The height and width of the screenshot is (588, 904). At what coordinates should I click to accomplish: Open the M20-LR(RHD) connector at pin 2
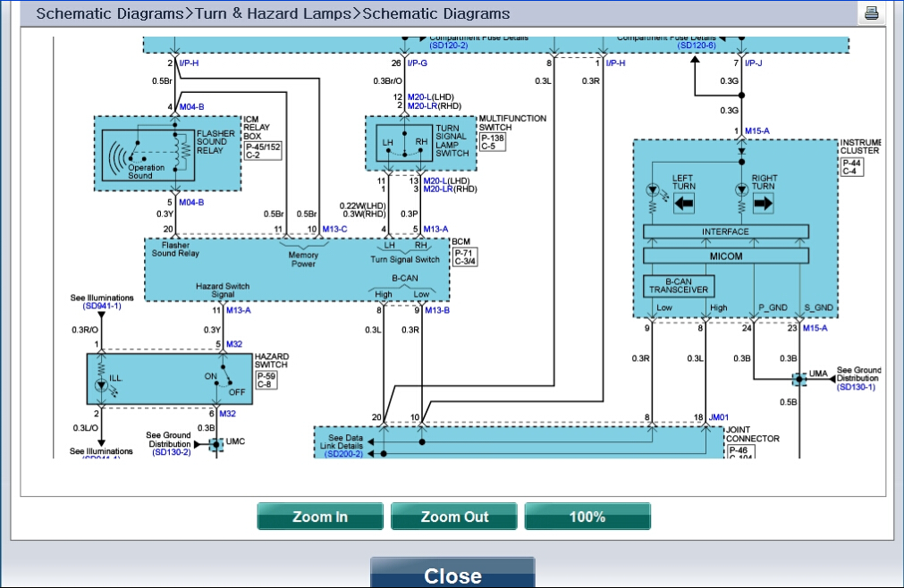[435, 105]
